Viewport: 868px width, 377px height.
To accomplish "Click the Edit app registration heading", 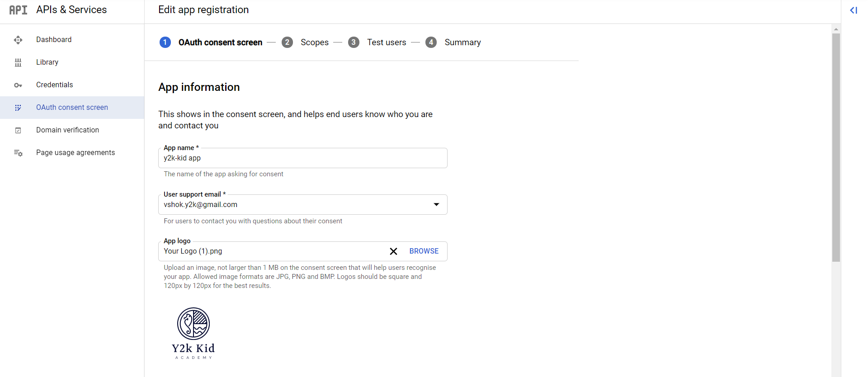I will click(203, 10).
